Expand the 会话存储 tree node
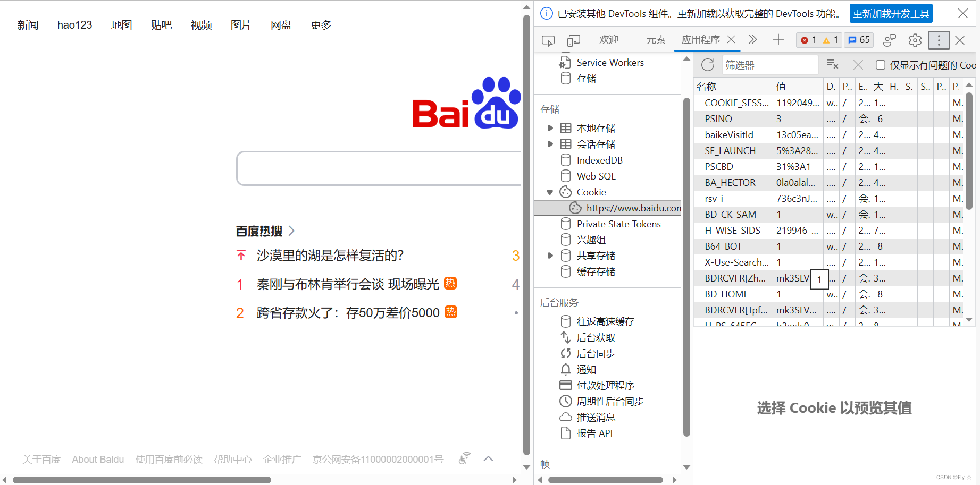 pos(550,144)
